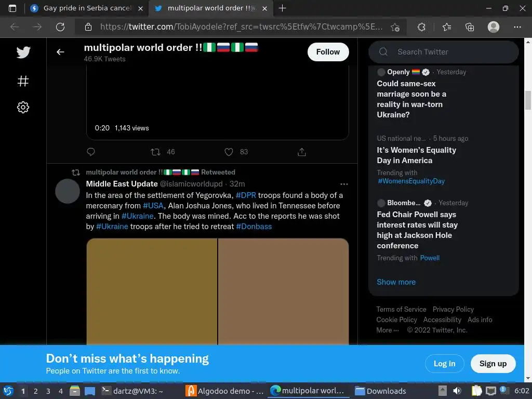Image resolution: width=532 pixels, height=399 pixels.
Task: Open Privacy Policy link
Action: pyautogui.click(x=453, y=310)
